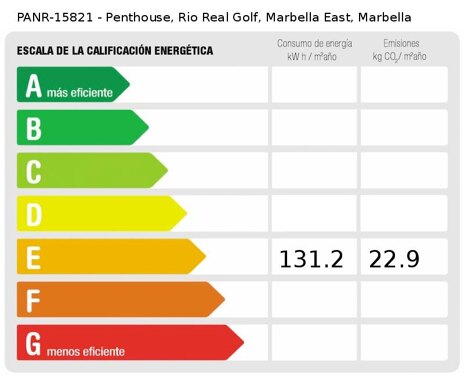This screenshot has height=377, width=464.
Task: Click the 'menos eficiente' label
Action: [x=86, y=351]
